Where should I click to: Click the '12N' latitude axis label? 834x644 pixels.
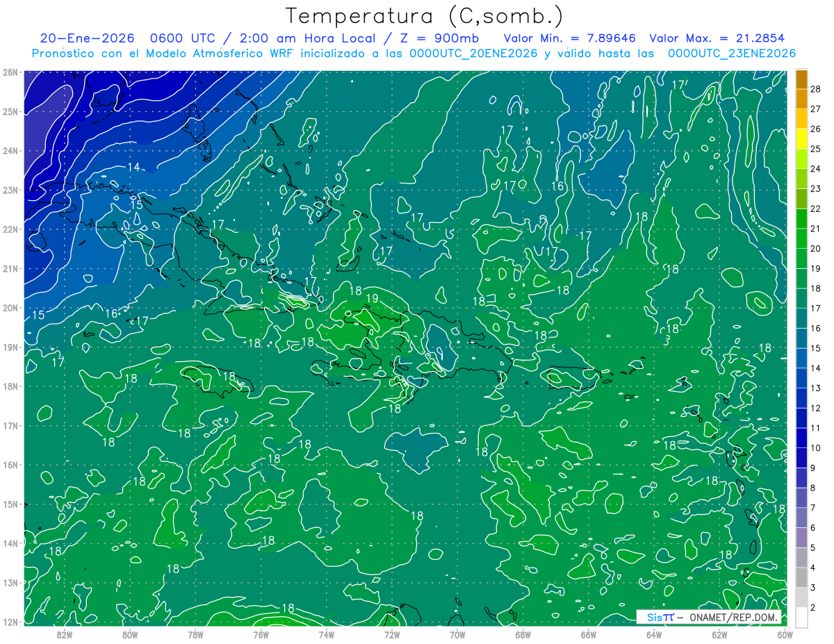pos(10,622)
